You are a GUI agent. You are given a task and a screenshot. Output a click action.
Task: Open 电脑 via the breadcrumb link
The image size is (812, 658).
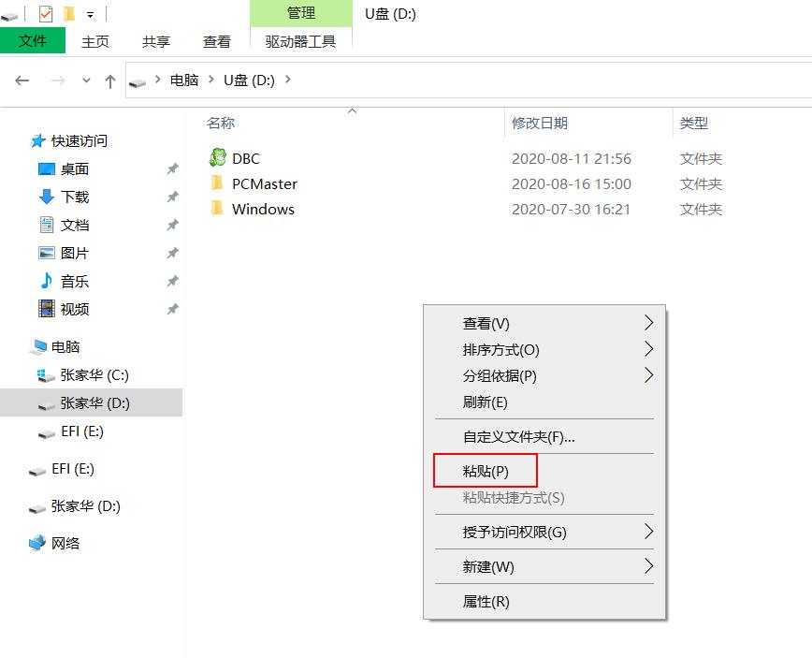(183, 80)
